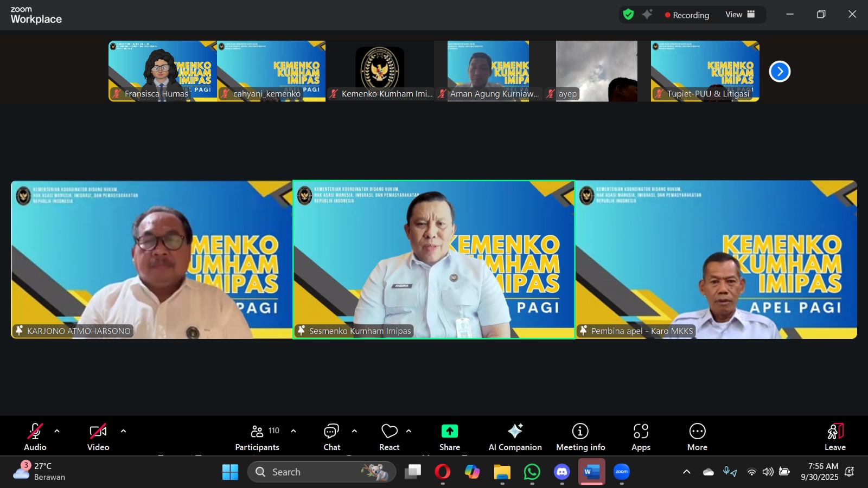The image size is (868, 488).
Task: Turn on camera with Video button
Action: pos(98,437)
